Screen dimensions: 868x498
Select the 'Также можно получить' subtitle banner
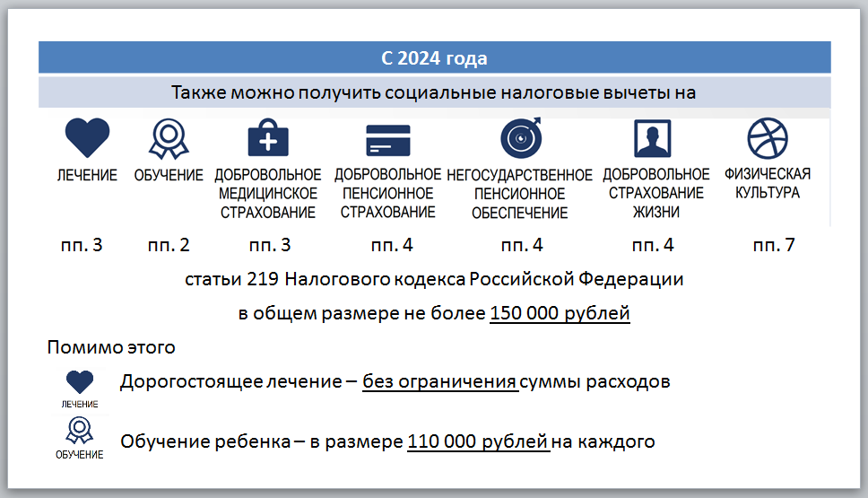tap(434, 92)
